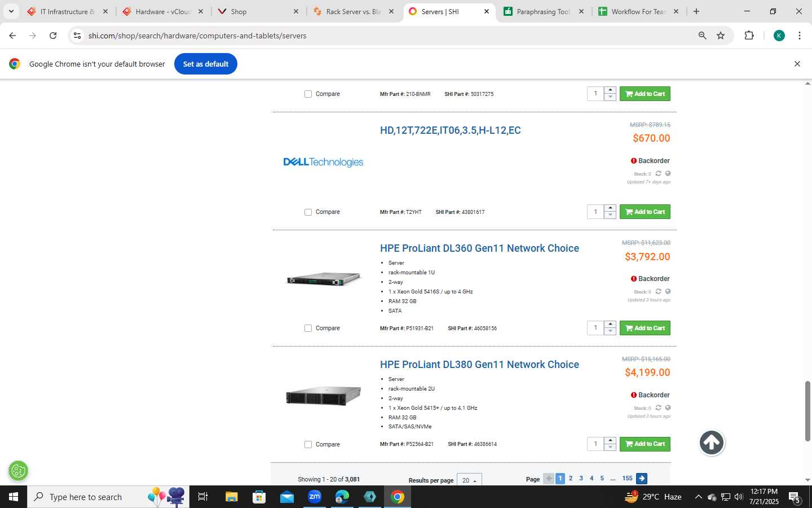Go to page 155 of results

click(627, 479)
